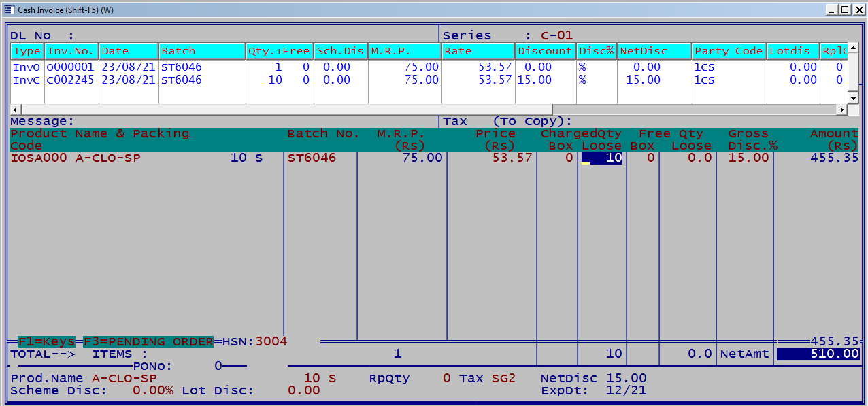Click the highlighted Charged Qty Loose field 10
This screenshot has height=406, width=868.
point(601,158)
